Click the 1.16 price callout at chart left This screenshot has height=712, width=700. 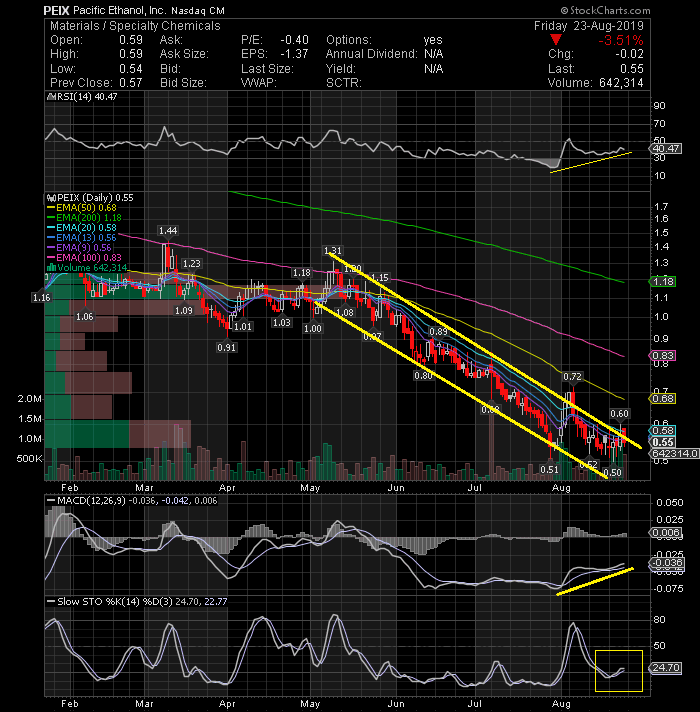click(41, 298)
